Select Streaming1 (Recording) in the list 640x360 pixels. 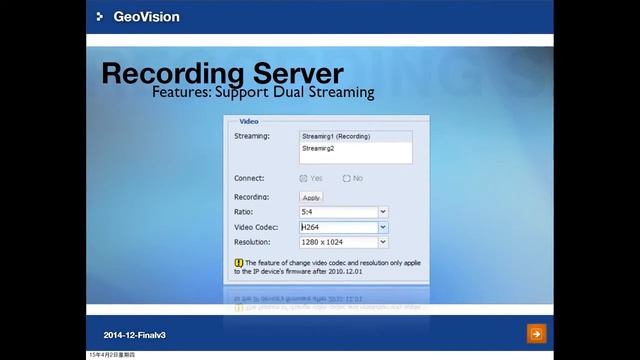click(x=356, y=136)
